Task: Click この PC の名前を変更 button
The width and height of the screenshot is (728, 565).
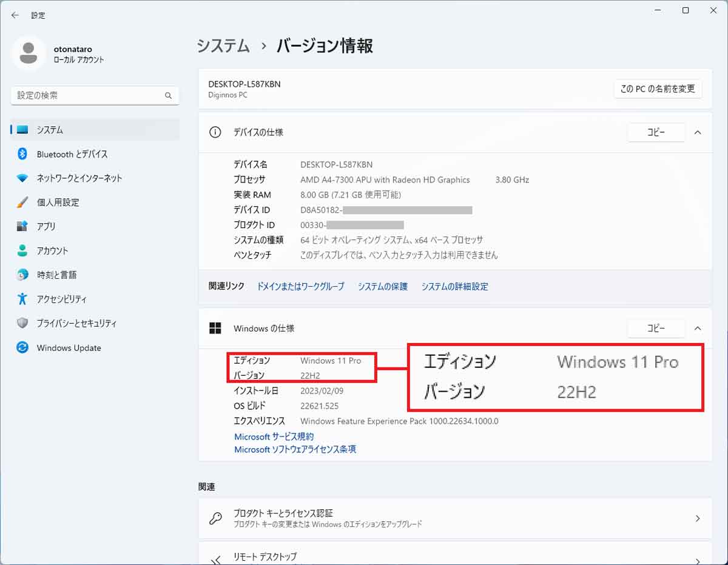Action: click(658, 89)
